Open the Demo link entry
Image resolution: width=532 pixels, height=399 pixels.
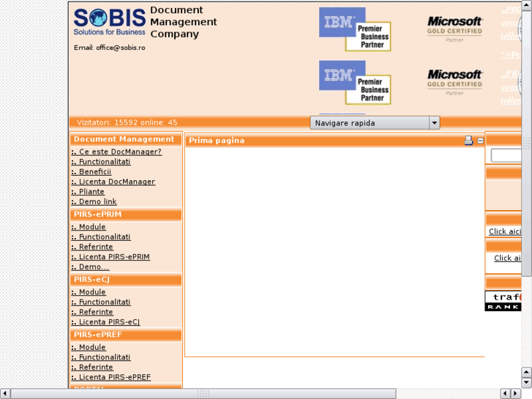click(x=94, y=202)
